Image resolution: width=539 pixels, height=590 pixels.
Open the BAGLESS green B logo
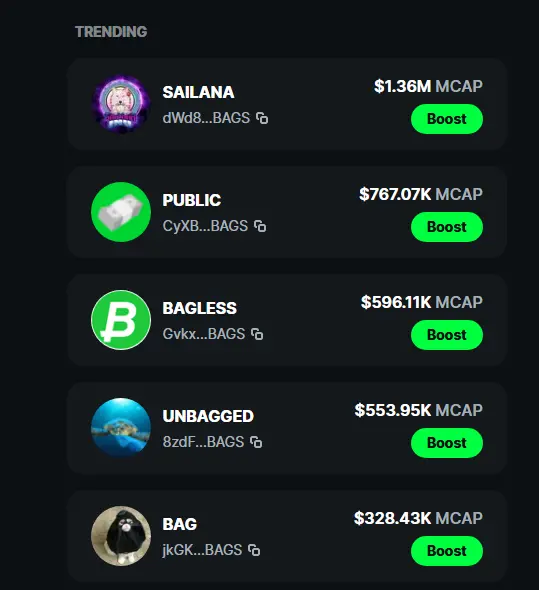(121, 320)
